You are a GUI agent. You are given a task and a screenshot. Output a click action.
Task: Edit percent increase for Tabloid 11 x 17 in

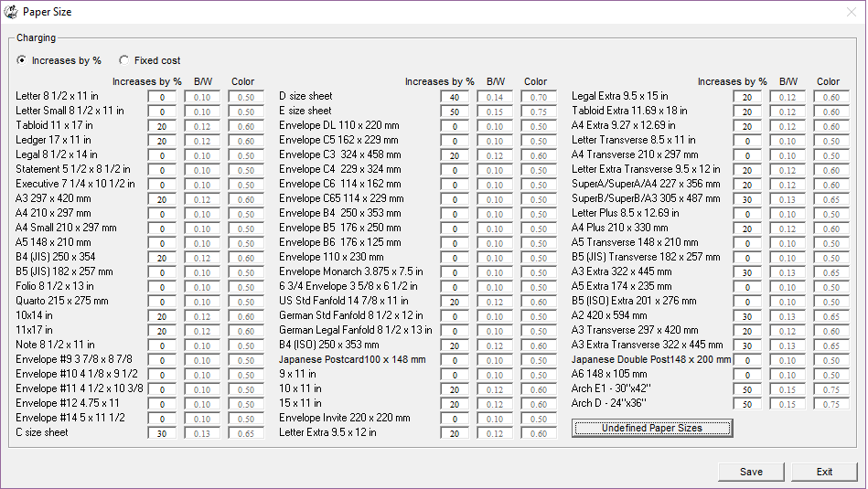[162, 126]
